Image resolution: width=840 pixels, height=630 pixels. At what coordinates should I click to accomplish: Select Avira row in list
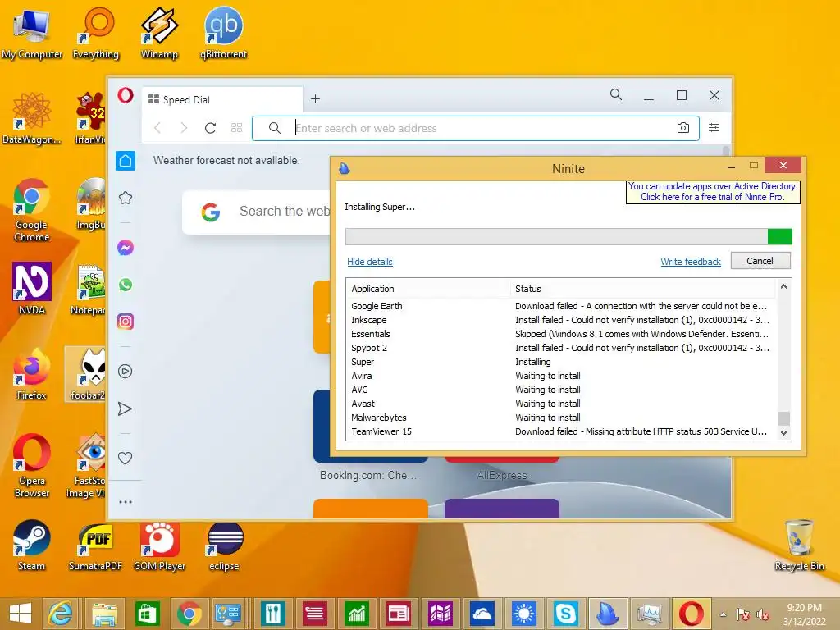561,376
